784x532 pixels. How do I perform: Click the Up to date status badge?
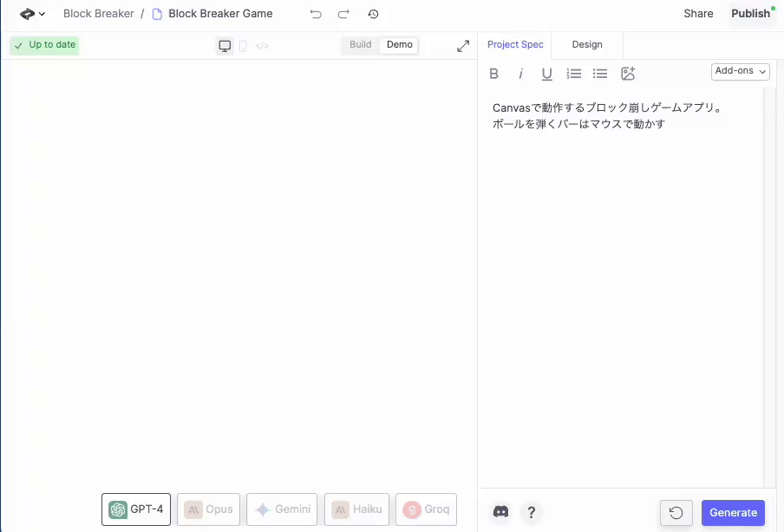[44, 45]
